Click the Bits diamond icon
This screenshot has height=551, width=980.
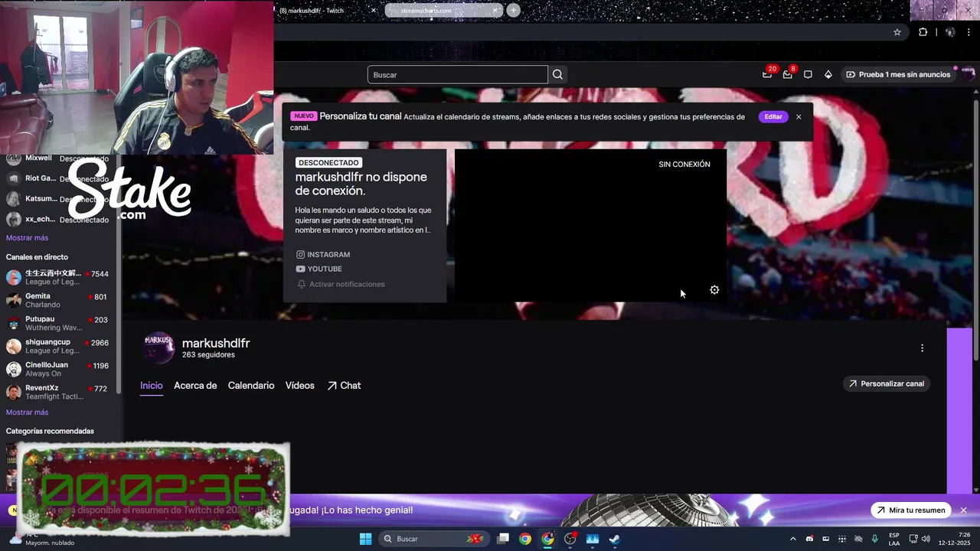828,74
